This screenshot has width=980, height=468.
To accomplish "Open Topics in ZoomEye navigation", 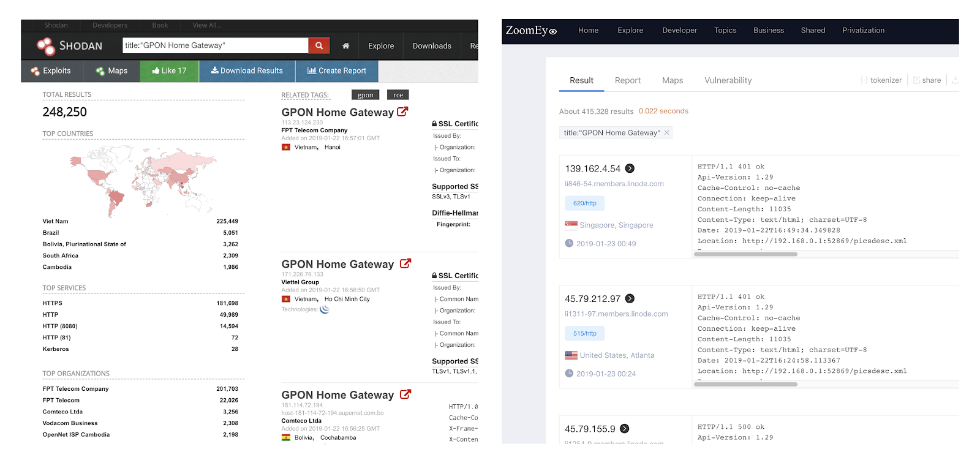I will (x=725, y=30).
